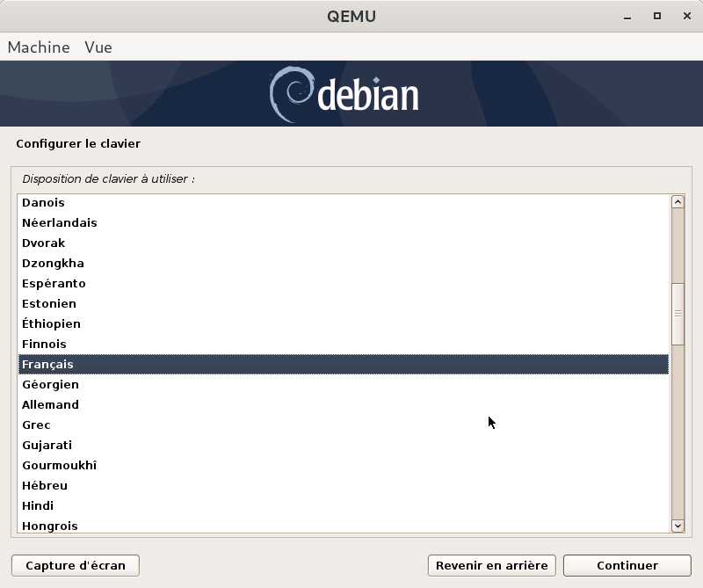
Task: Click the Continuer button
Action: (x=627, y=565)
